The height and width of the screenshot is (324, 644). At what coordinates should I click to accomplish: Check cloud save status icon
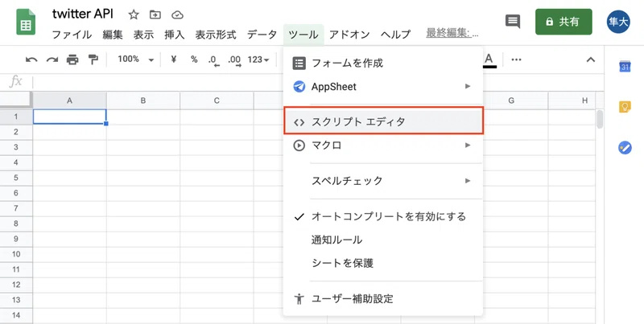click(x=177, y=15)
